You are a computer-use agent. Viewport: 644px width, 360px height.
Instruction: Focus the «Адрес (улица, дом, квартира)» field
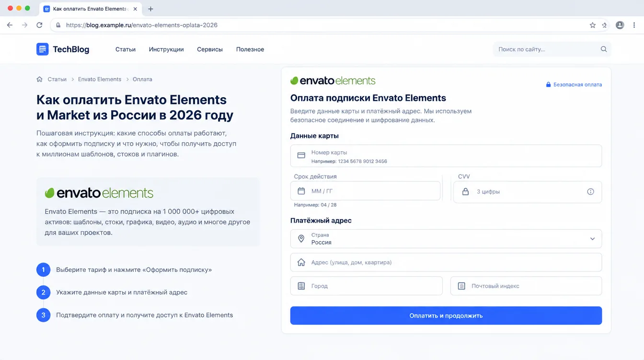[x=446, y=262]
